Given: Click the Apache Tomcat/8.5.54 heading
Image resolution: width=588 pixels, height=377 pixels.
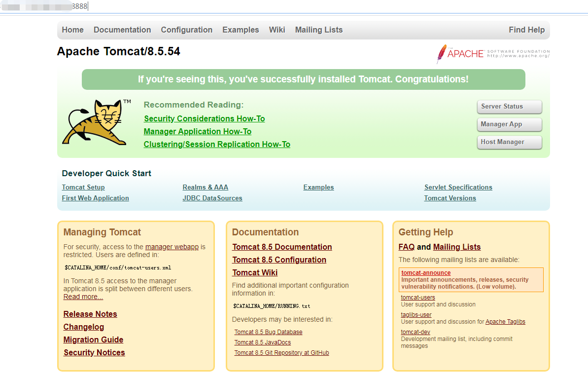Looking at the screenshot, I should (118, 51).
